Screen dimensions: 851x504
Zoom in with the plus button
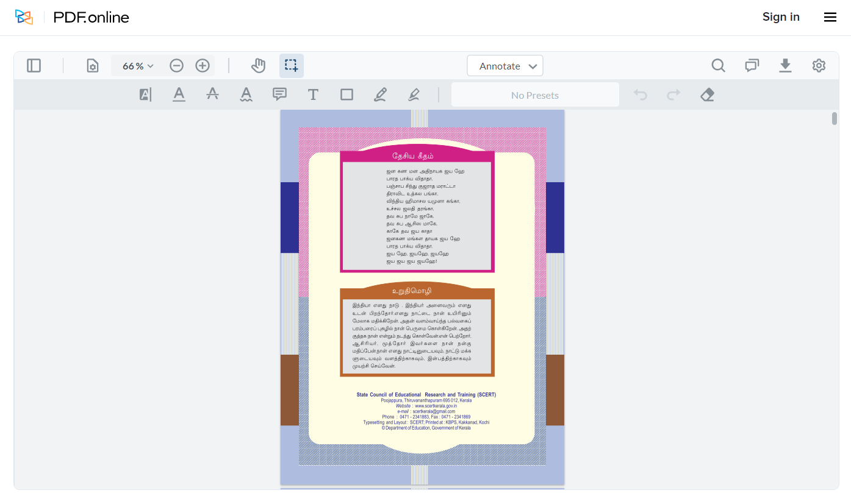203,66
